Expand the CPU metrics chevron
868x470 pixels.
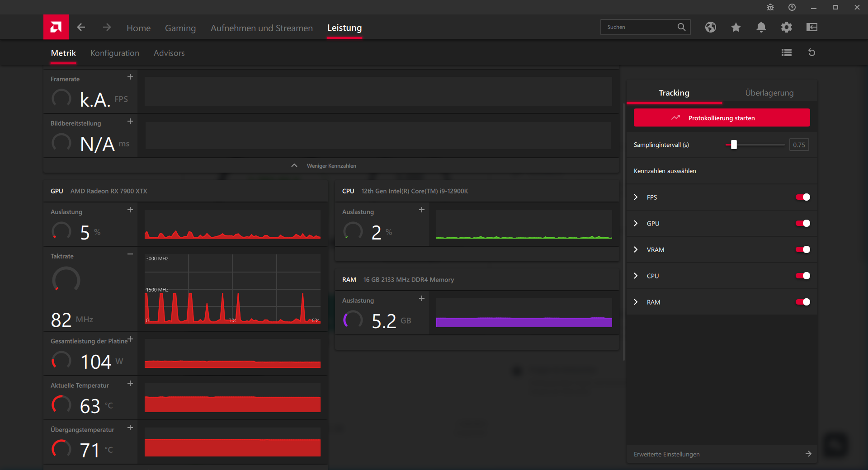636,276
